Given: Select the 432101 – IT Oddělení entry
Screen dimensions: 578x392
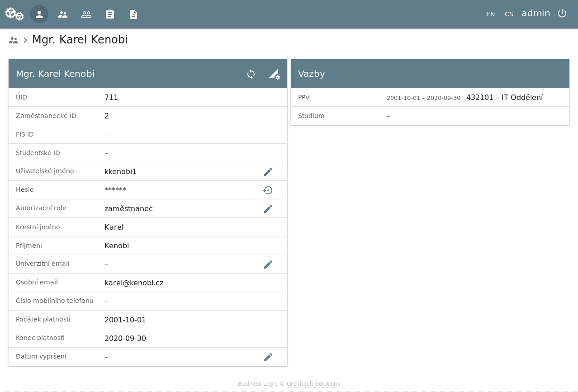Looking at the screenshot, I should pyautogui.click(x=504, y=97).
